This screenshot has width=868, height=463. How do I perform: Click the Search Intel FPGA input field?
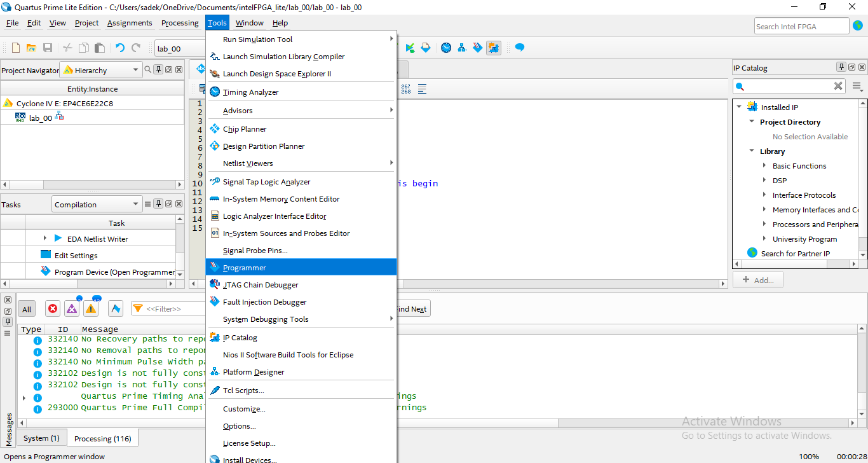click(801, 26)
